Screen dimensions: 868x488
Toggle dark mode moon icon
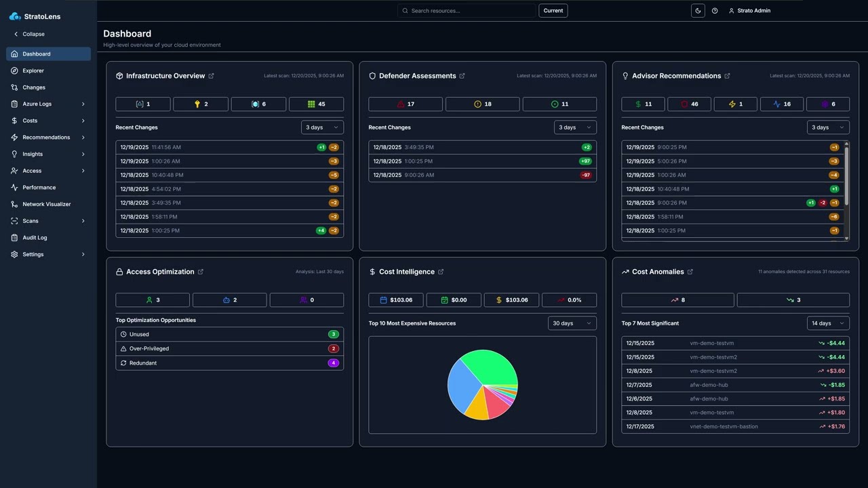pos(698,11)
